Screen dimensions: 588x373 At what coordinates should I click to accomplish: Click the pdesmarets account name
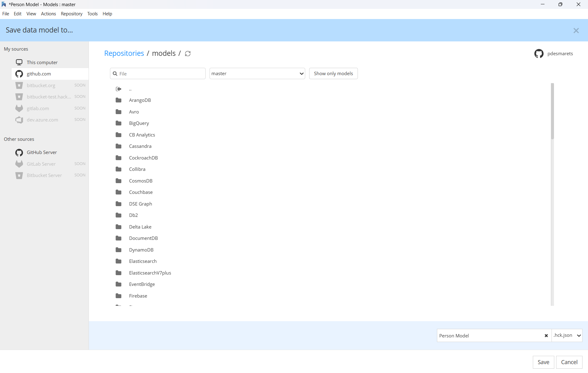click(x=560, y=54)
